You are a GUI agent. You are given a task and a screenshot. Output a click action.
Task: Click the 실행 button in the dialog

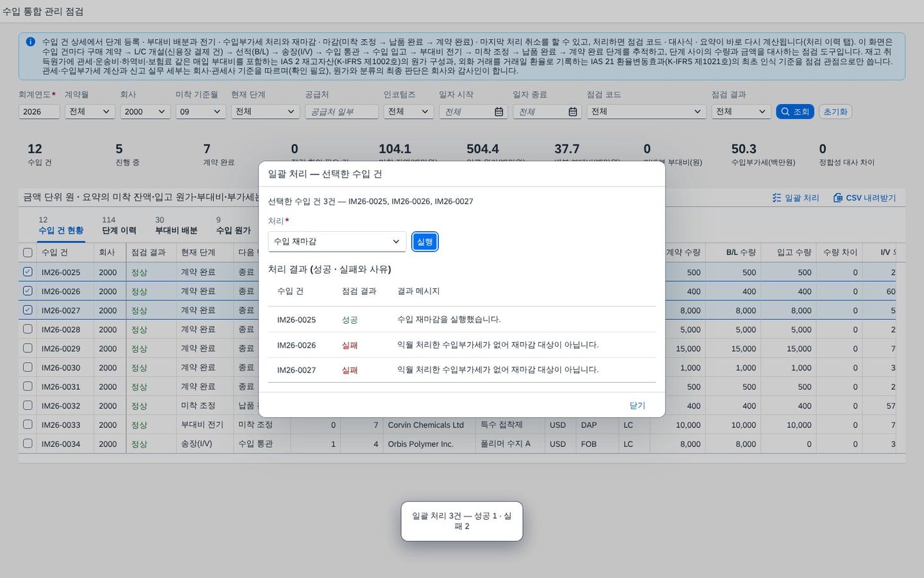[x=425, y=241]
